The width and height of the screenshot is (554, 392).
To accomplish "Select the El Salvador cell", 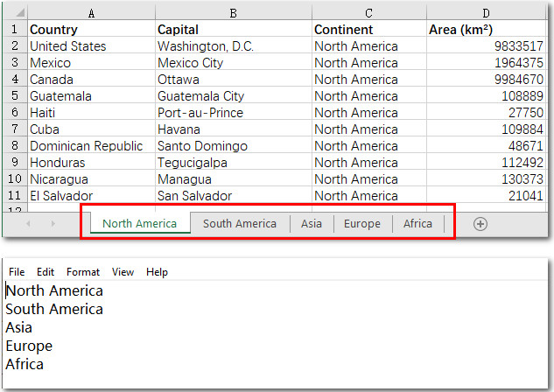I will [91, 195].
